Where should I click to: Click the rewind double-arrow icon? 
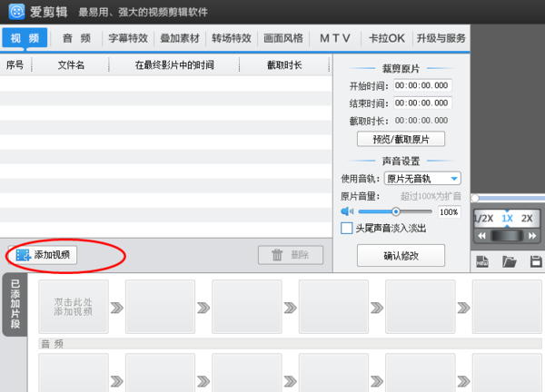(x=481, y=236)
